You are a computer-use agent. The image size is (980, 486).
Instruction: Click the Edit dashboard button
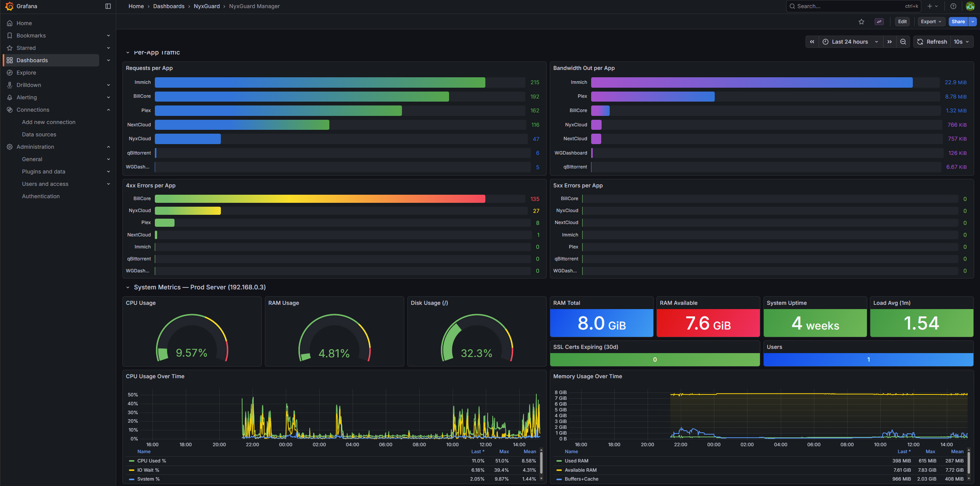pos(902,22)
